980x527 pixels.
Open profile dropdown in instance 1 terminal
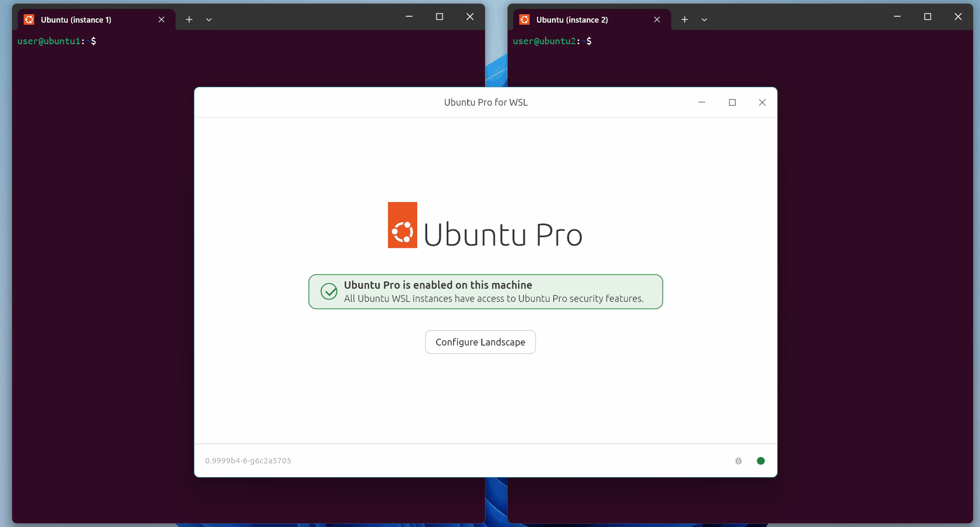click(x=209, y=19)
